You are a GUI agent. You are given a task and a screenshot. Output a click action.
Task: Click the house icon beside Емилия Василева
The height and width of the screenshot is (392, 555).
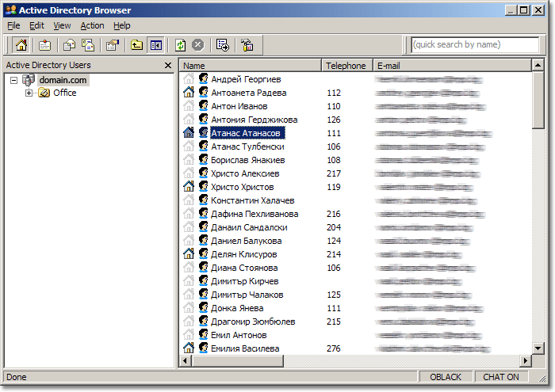click(189, 348)
